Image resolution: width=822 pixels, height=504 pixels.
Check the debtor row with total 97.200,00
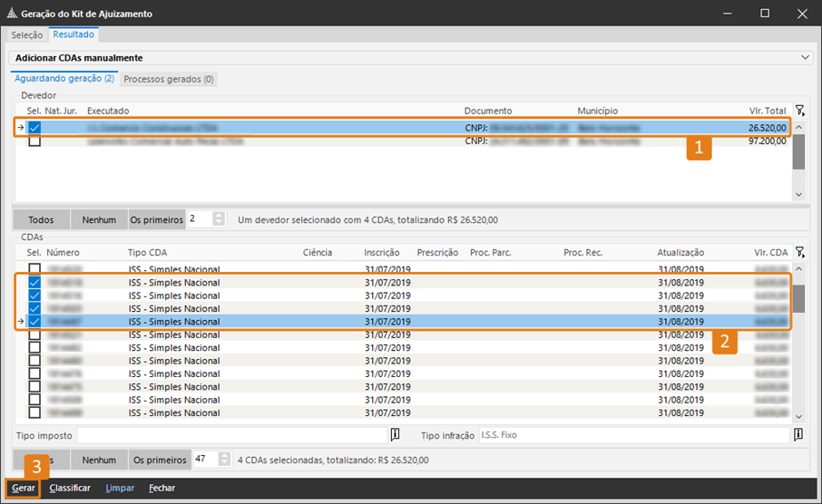coord(34,141)
